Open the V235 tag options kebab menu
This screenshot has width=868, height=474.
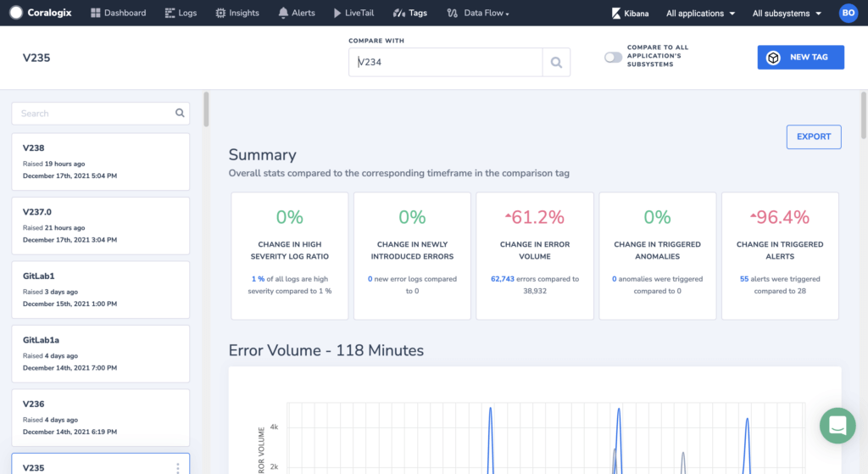point(178,468)
